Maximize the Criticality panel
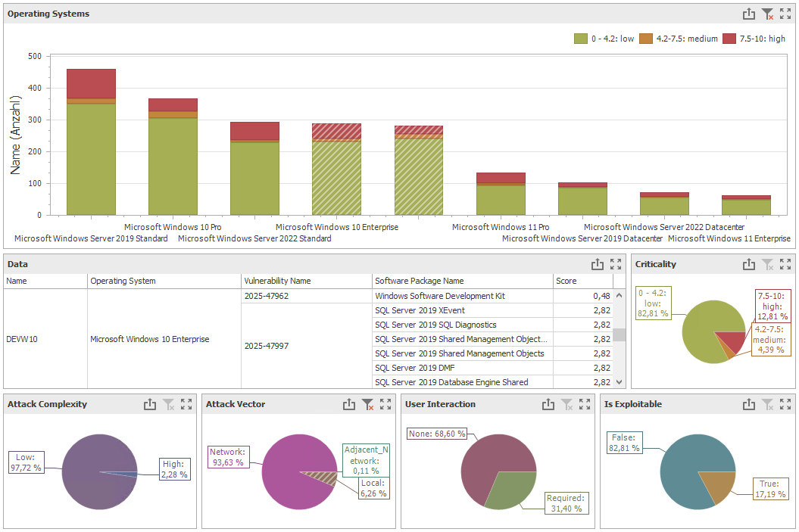799x532 pixels. coord(785,264)
